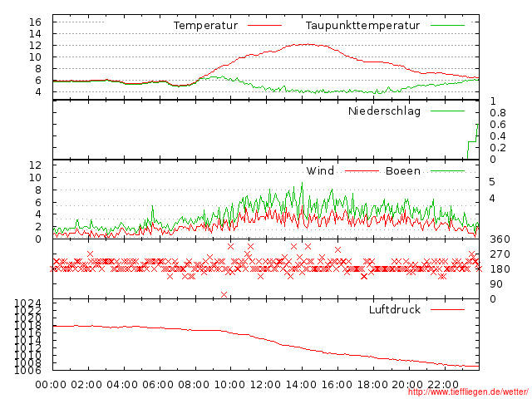Click the Luftdruck legend label
Image resolution: width=532 pixels, height=399 pixels.
click(395, 309)
